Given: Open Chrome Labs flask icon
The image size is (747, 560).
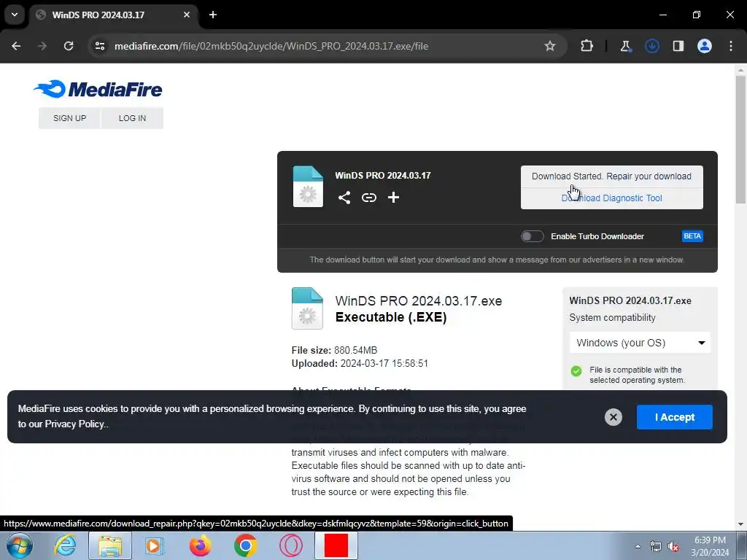Looking at the screenshot, I should [625, 46].
